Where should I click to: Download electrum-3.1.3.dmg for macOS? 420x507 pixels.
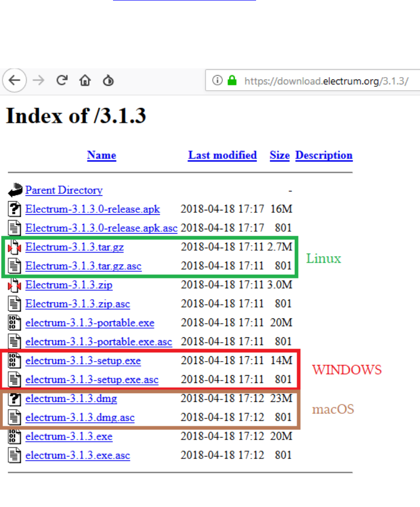(71, 398)
